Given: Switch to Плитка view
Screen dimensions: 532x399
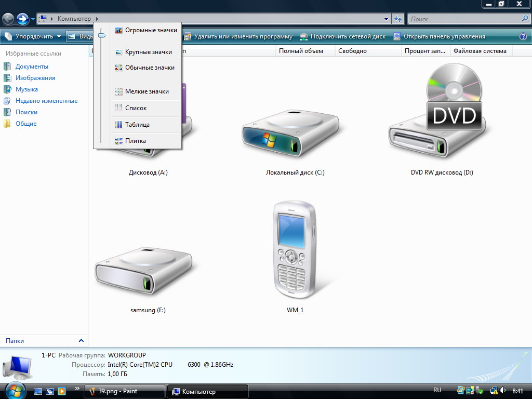Looking at the screenshot, I should 145,141.
